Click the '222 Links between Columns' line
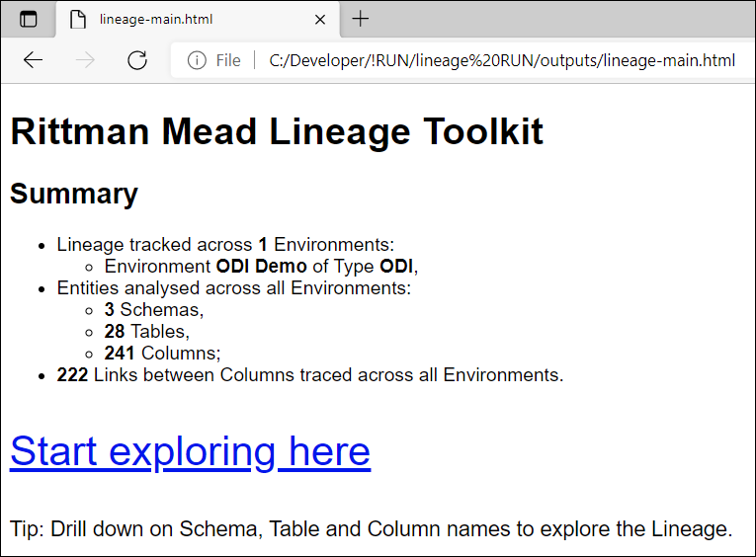This screenshot has width=756, height=557. point(310,375)
